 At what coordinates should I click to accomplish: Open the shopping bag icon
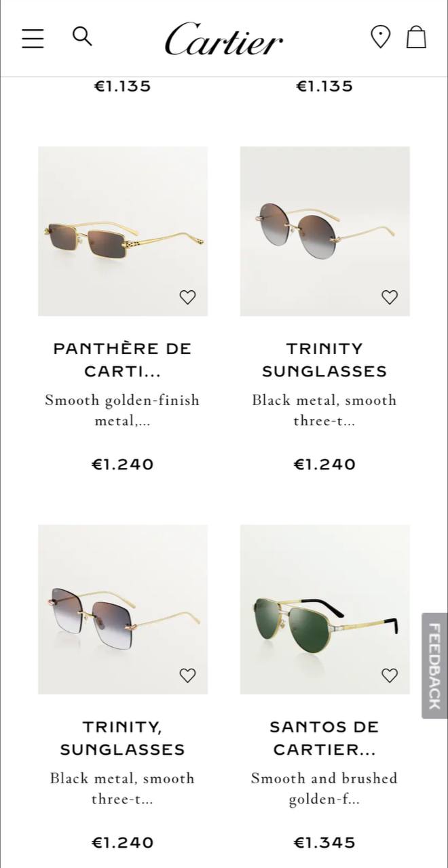click(416, 37)
